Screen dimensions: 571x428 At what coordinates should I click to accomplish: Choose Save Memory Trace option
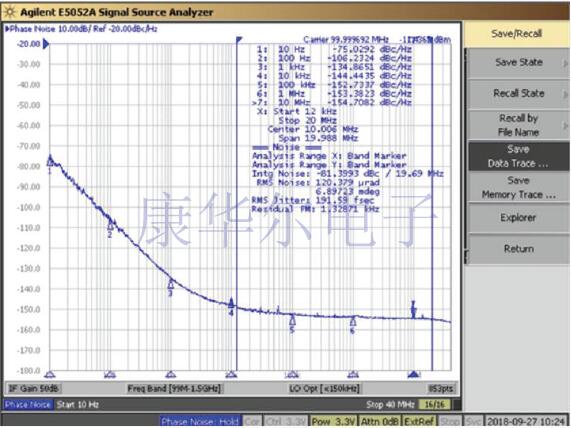(x=519, y=187)
